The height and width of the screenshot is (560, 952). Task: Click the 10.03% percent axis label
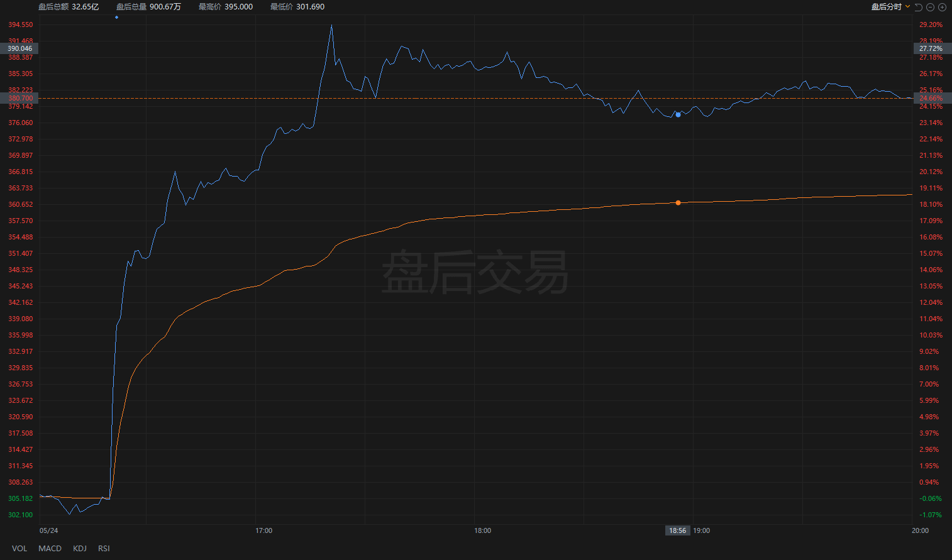[931, 335]
